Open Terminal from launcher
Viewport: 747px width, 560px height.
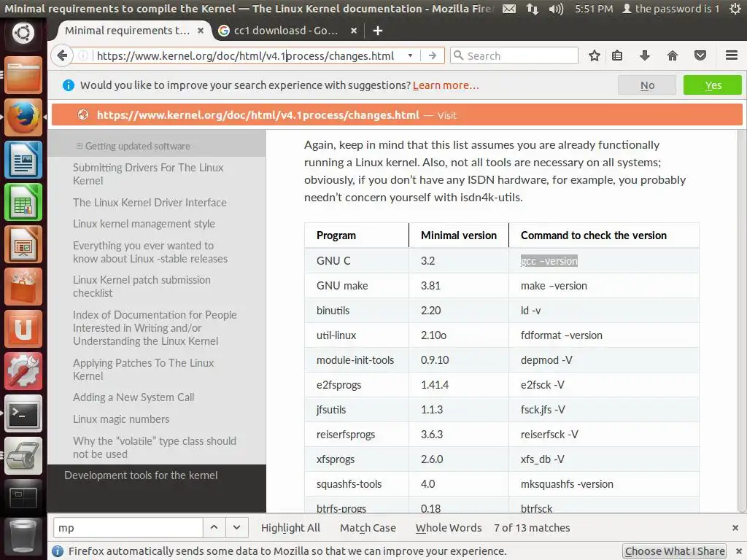pos(23,413)
